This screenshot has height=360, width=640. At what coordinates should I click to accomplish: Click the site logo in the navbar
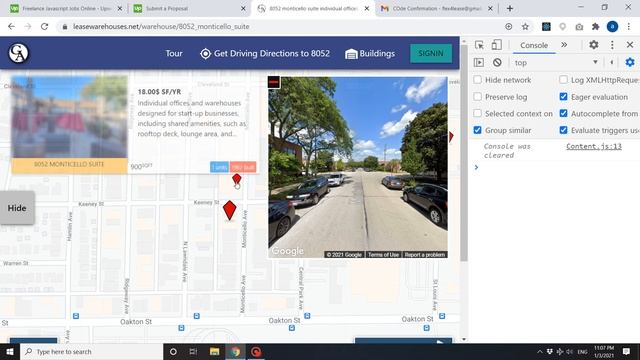point(18,53)
